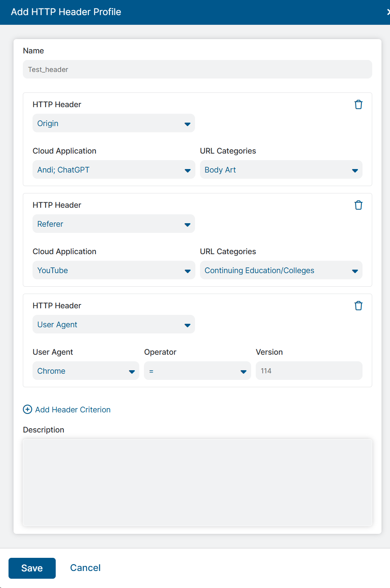Image resolution: width=390 pixels, height=588 pixels.
Task: Open the Origin HTTP Header dropdown
Action: pyautogui.click(x=113, y=123)
